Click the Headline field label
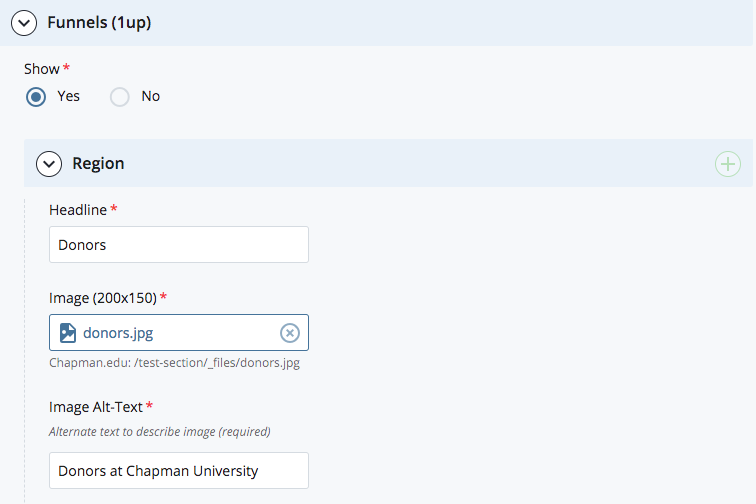This screenshot has width=756, height=504. [78, 210]
